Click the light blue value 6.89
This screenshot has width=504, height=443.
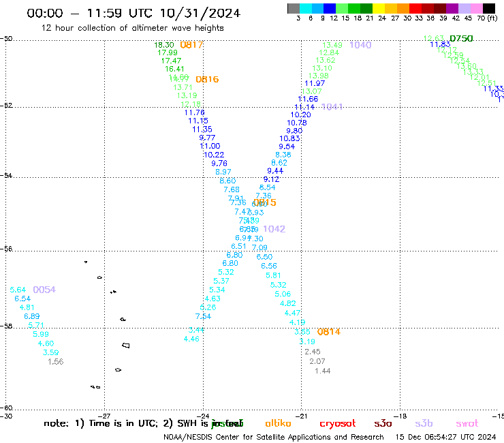[32, 316]
